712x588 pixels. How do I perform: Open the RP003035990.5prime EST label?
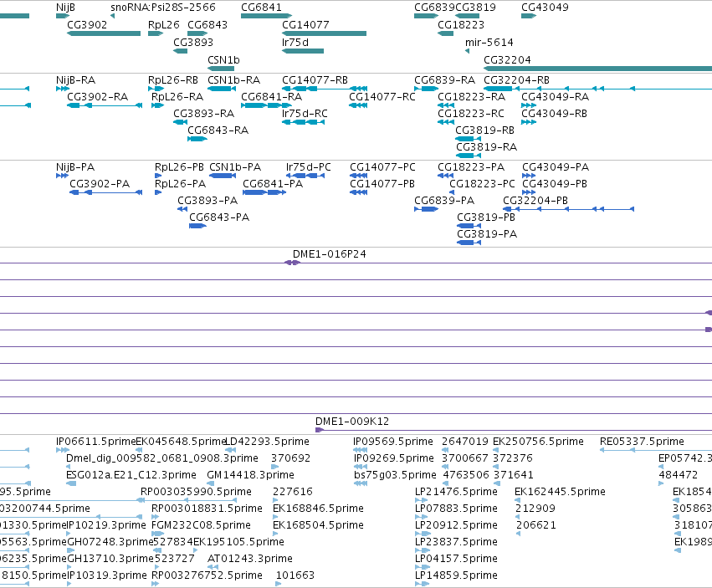coord(196,492)
